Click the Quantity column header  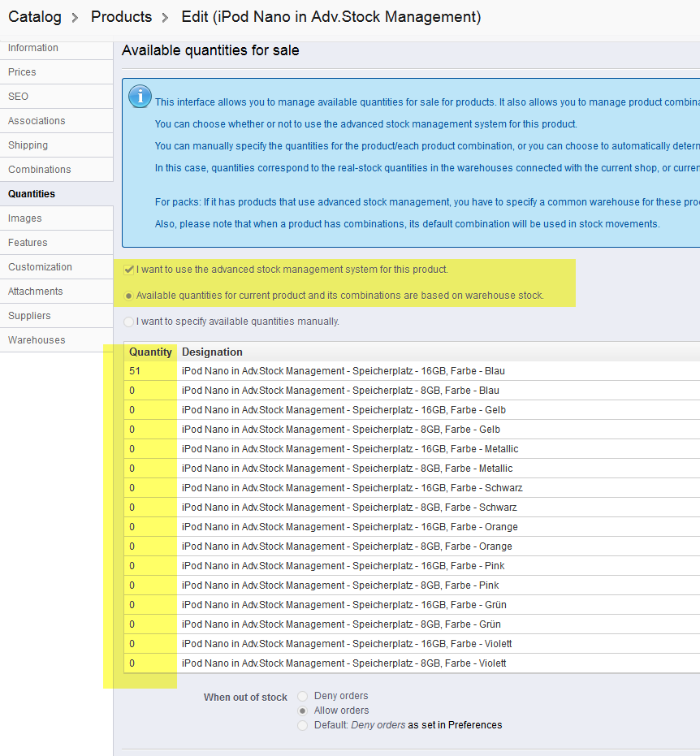150,352
